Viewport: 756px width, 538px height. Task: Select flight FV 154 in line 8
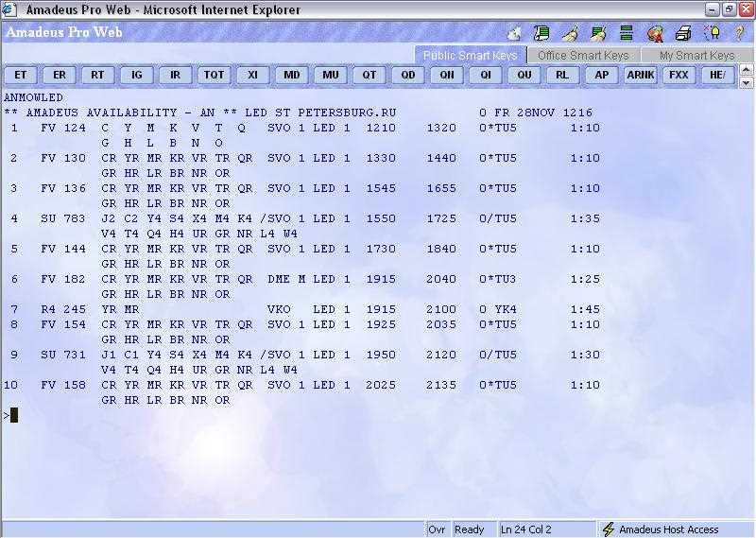click(63, 324)
